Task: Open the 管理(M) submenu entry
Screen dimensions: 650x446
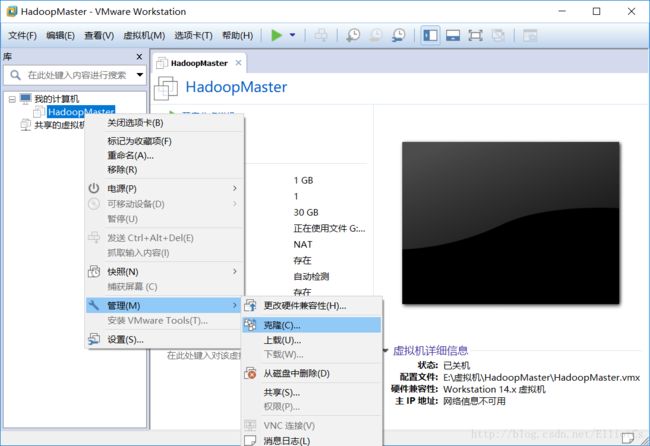Action: coord(164,305)
